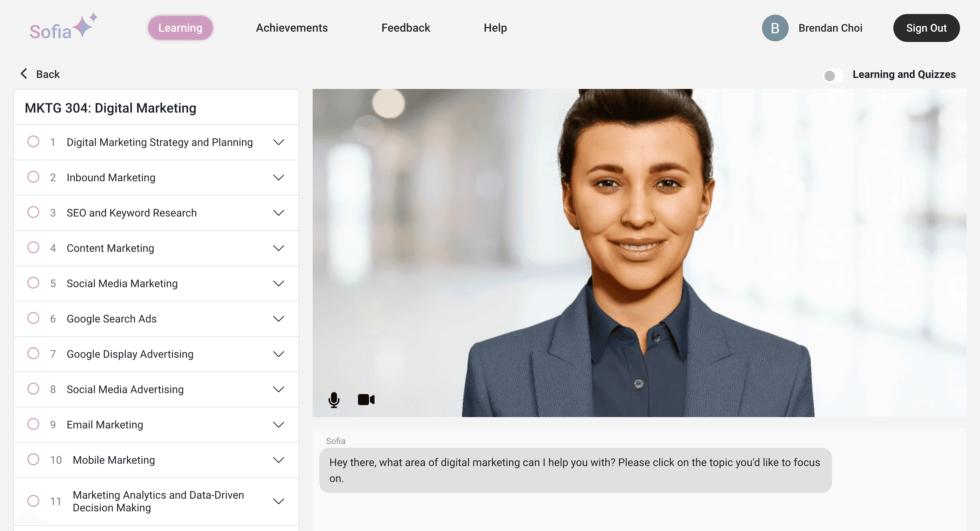Expand the Google Search Ads chevron
The height and width of the screenshot is (531, 980).
[x=278, y=318]
